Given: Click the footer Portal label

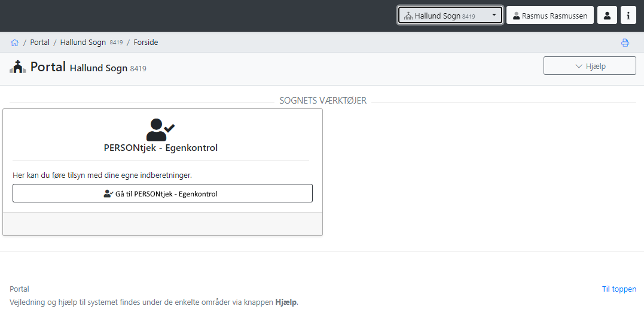Looking at the screenshot, I should click(x=19, y=289).
